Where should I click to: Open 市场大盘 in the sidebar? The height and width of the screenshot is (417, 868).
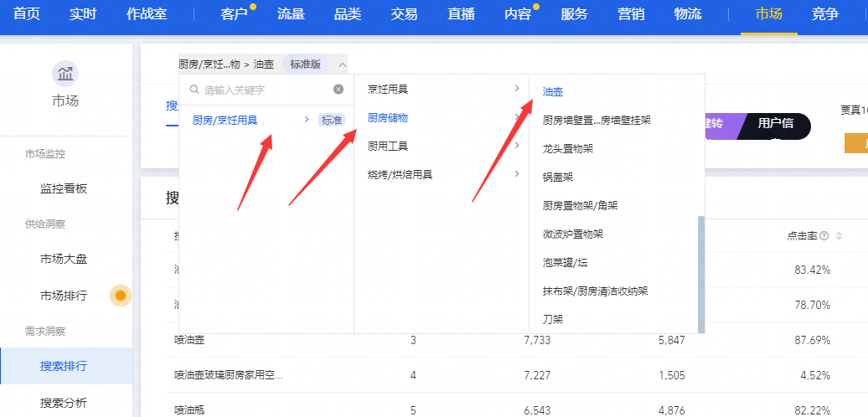pyautogui.click(x=64, y=259)
